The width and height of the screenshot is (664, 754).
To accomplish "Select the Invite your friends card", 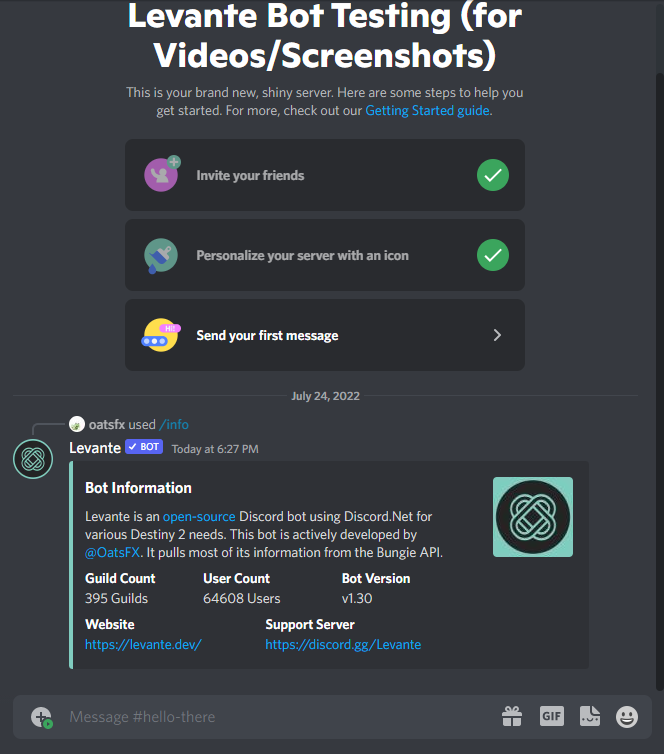I will pyautogui.click(x=325, y=175).
